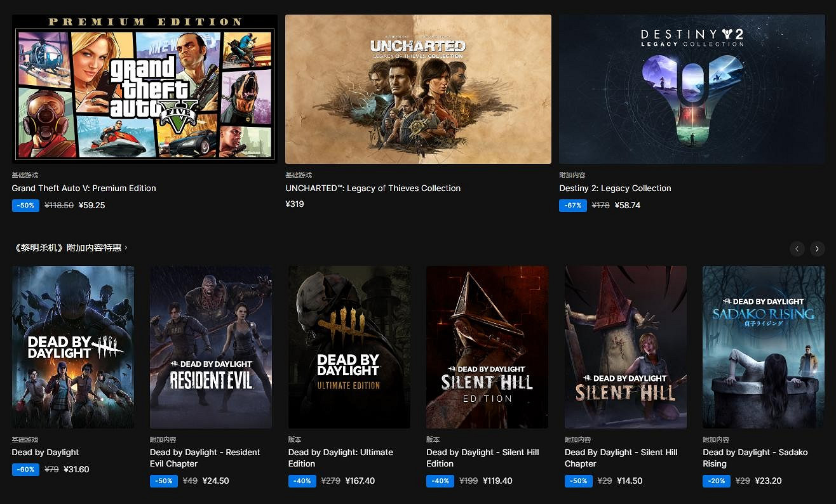Screen dimensions: 836x504
Task: Click the Grand Theft Auto V: Premium Edition title
Action: click(x=84, y=188)
